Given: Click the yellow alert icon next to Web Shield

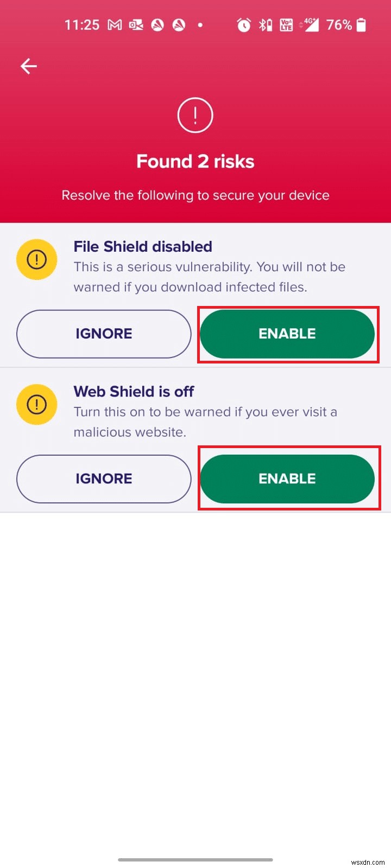Looking at the screenshot, I should pyautogui.click(x=36, y=404).
